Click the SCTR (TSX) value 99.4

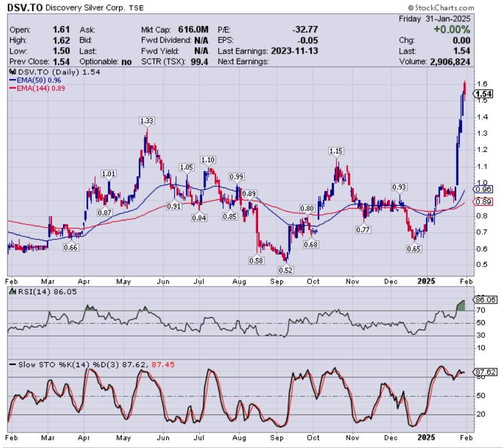[x=199, y=62]
